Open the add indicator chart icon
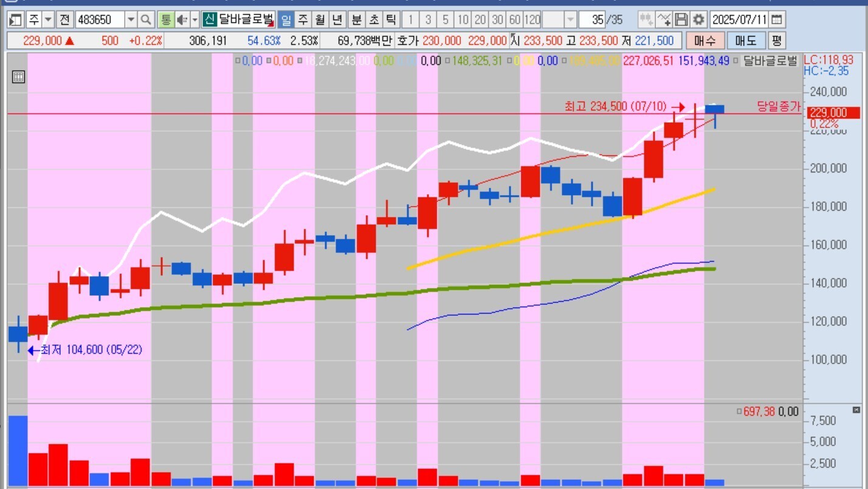The image size is (868, 489). pos(664,19)
